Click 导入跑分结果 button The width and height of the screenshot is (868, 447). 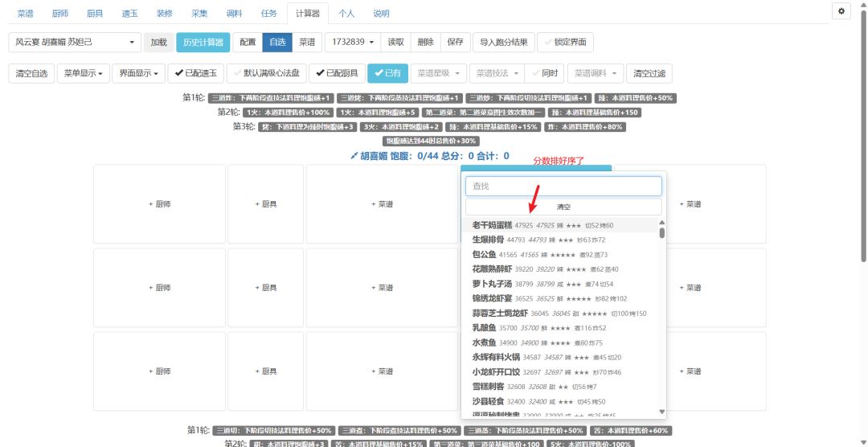click(504, 42)
